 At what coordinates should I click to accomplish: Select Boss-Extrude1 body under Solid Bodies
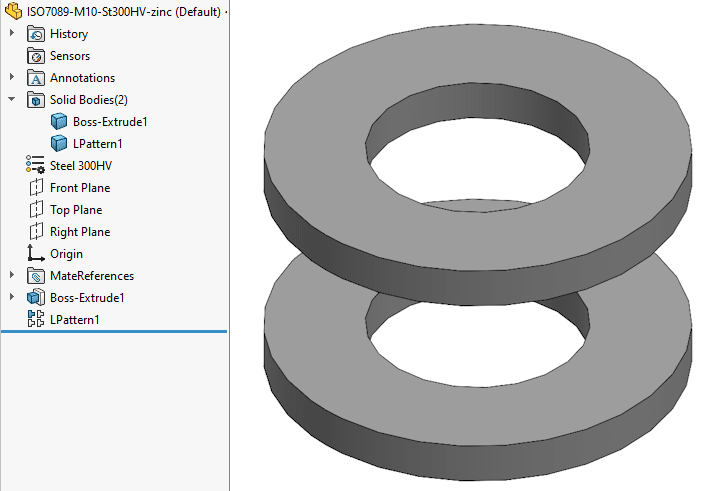[110, 122]
